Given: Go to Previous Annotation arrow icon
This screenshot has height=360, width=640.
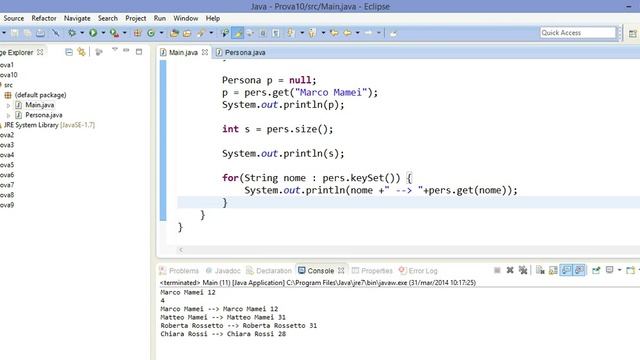Looking at the screenshot, I should pyautogui.click(x=312, y=33).
